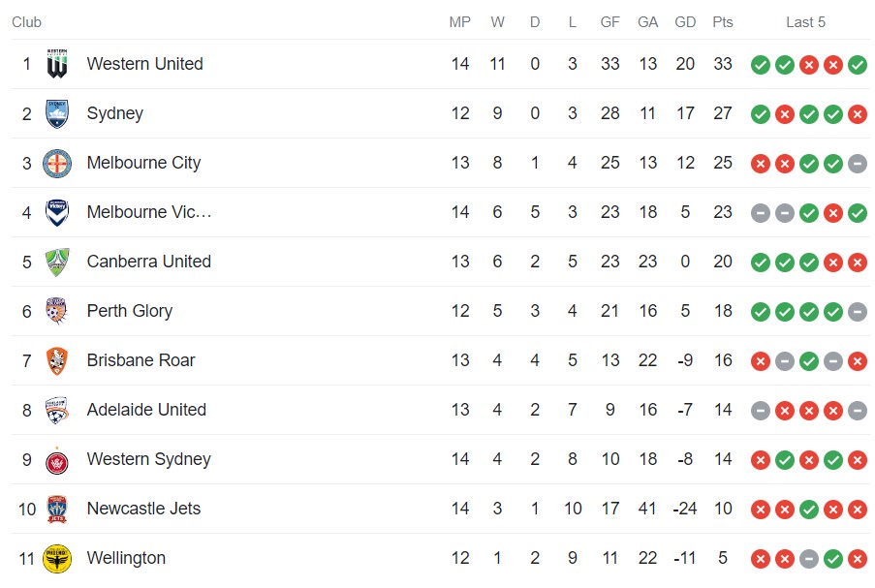Select the Canberra United badge

tap(55, 262)
